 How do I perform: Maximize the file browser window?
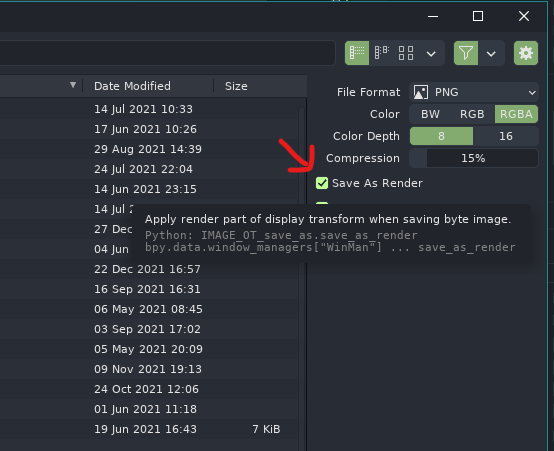(x=478, y=16)
